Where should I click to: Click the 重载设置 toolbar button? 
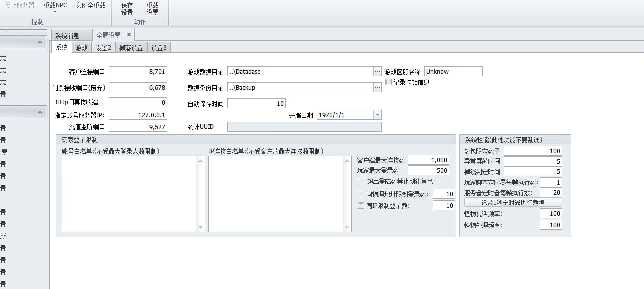pyautogui.click(x=152, y=9)
